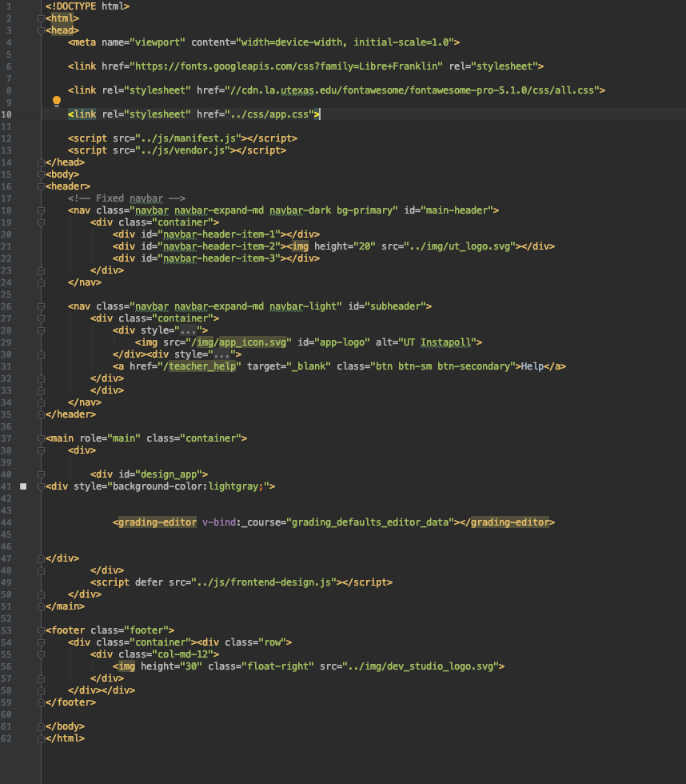Click the closing main tag on line 51
The image size is (686, 784).
click(65, 606)
